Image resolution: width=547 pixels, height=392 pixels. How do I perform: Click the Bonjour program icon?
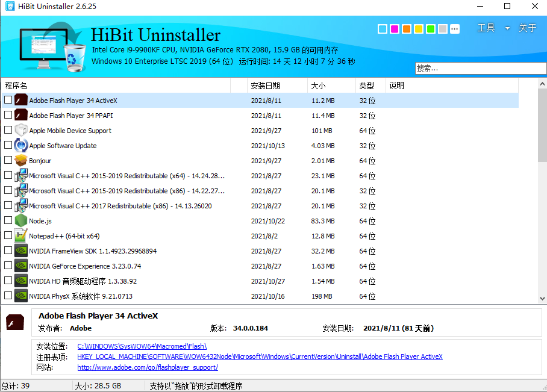tap(21, 161)
